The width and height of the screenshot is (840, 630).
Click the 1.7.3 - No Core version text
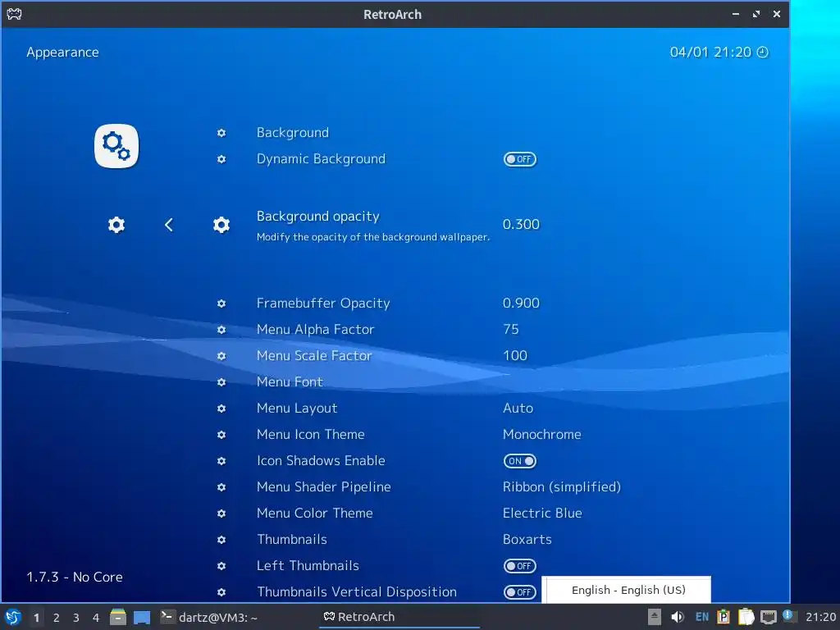coord(75,577)
